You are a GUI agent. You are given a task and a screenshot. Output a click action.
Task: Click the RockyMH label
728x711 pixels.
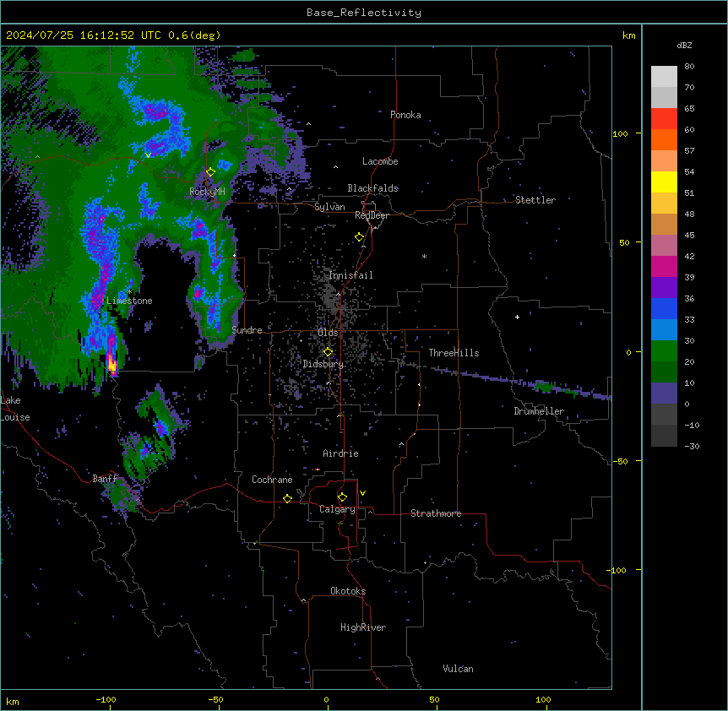click(207, 192)
